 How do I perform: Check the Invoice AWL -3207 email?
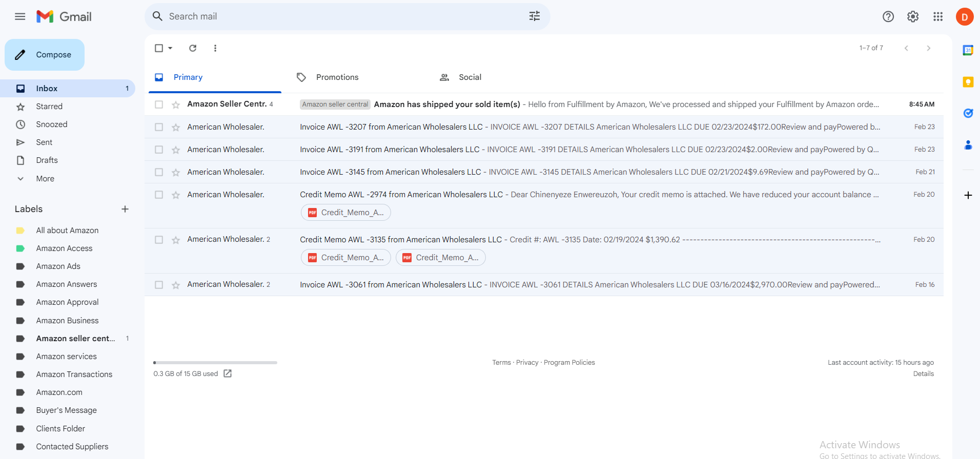pos(159,127)
